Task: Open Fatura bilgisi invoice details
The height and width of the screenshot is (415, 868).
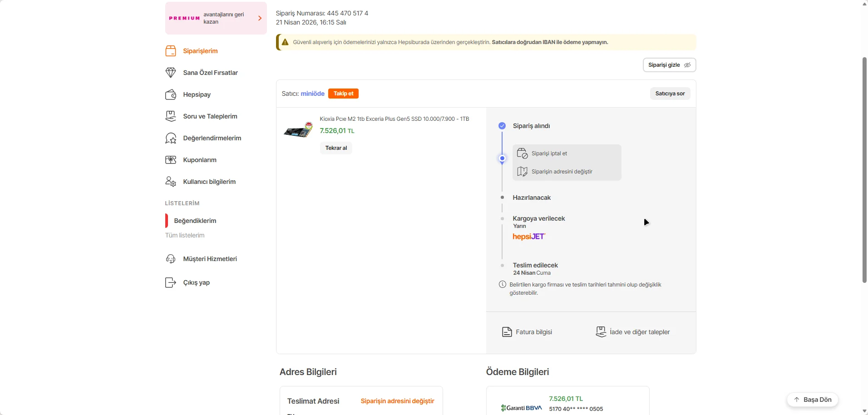Action: (x=527, y=332)
